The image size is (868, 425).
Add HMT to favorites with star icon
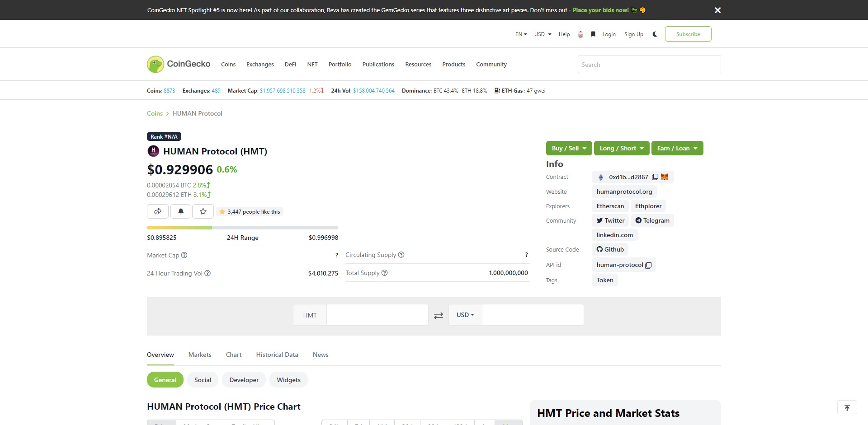click(203, 211)
